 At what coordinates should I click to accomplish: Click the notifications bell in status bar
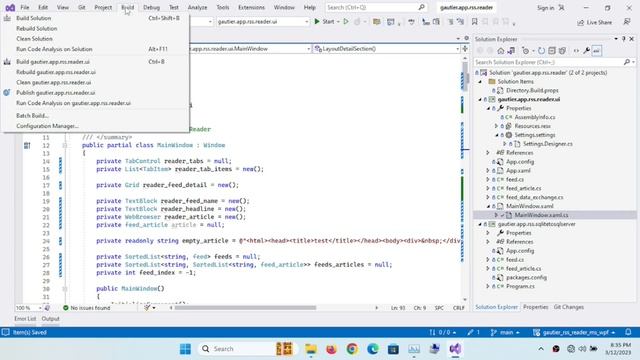tap(628, 332)
